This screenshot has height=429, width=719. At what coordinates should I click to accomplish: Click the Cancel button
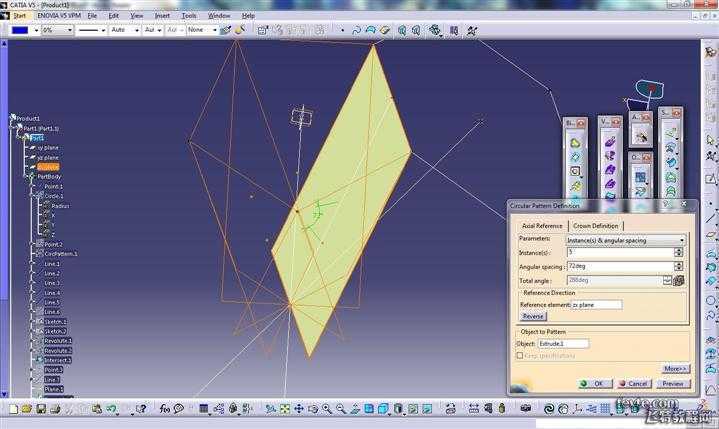tap(634, 384)
